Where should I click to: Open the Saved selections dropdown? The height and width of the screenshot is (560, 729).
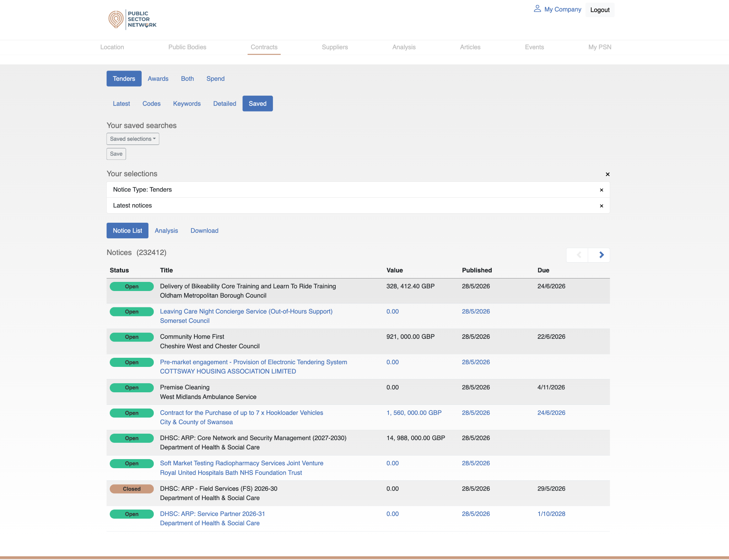[133, 139]
